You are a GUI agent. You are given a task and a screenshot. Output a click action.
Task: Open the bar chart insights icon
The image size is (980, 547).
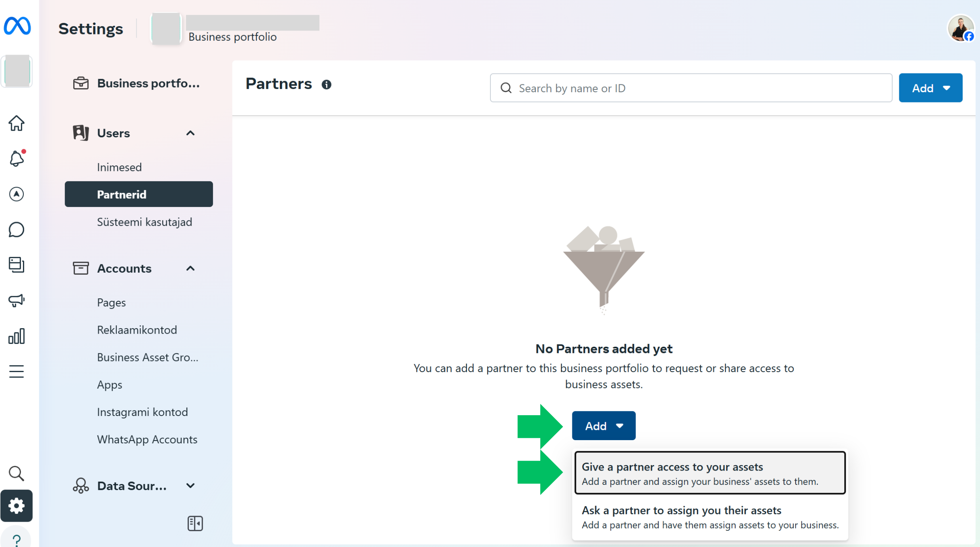16,336
